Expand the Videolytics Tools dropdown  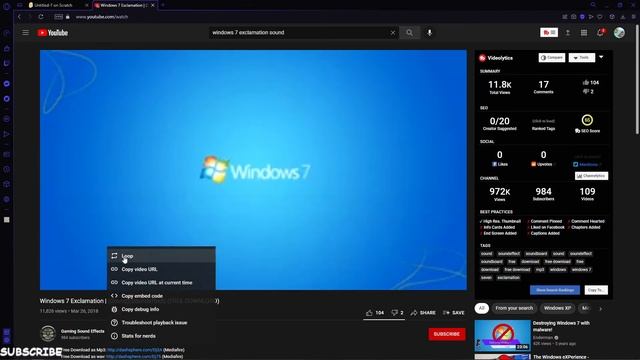(x=582, y=58)
